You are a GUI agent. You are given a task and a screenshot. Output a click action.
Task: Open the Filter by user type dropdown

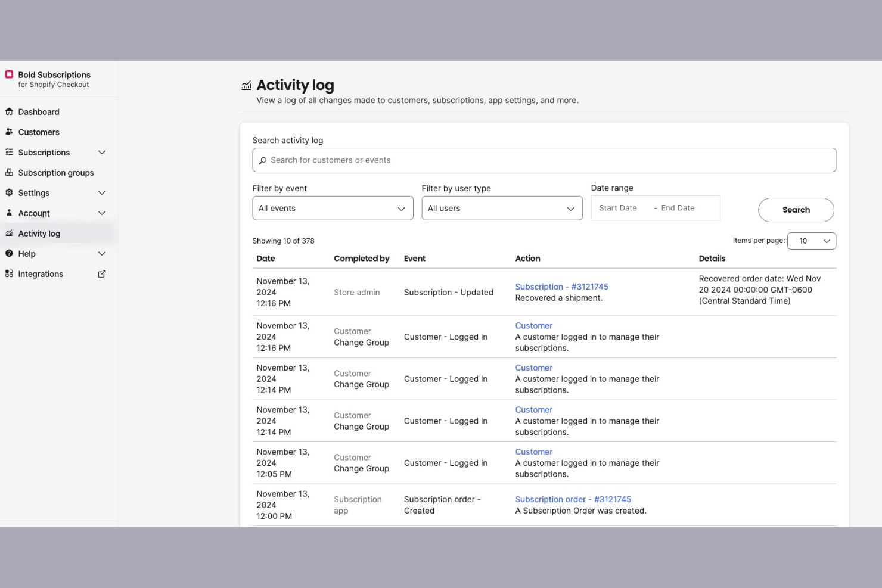tap(502, 208)
